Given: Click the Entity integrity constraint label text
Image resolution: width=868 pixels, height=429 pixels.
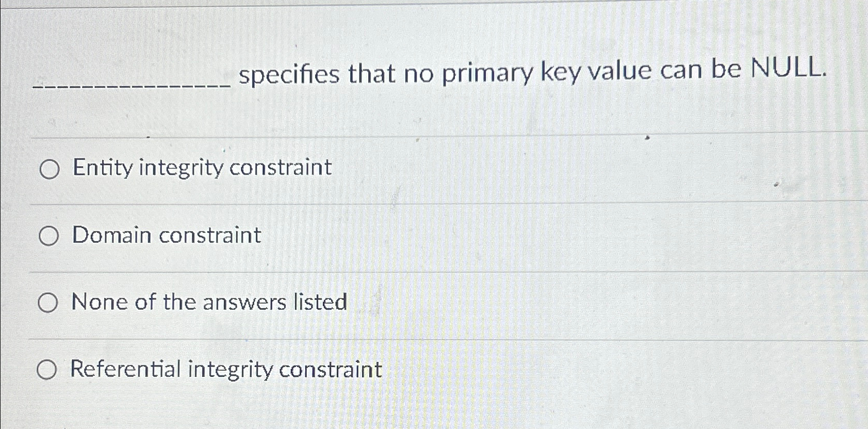Looking at the screenshot, I should (x=201, y=168).
